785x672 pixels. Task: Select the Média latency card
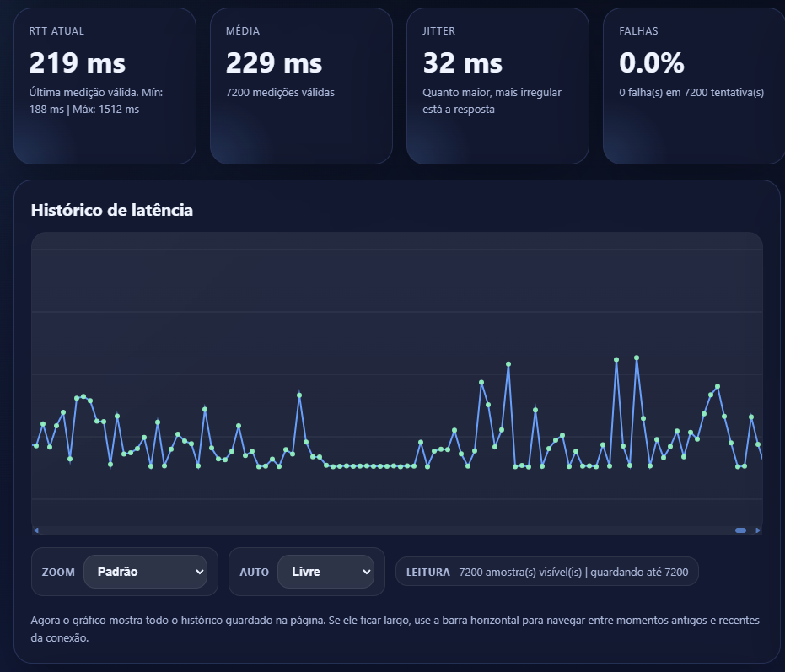[301, 85]
